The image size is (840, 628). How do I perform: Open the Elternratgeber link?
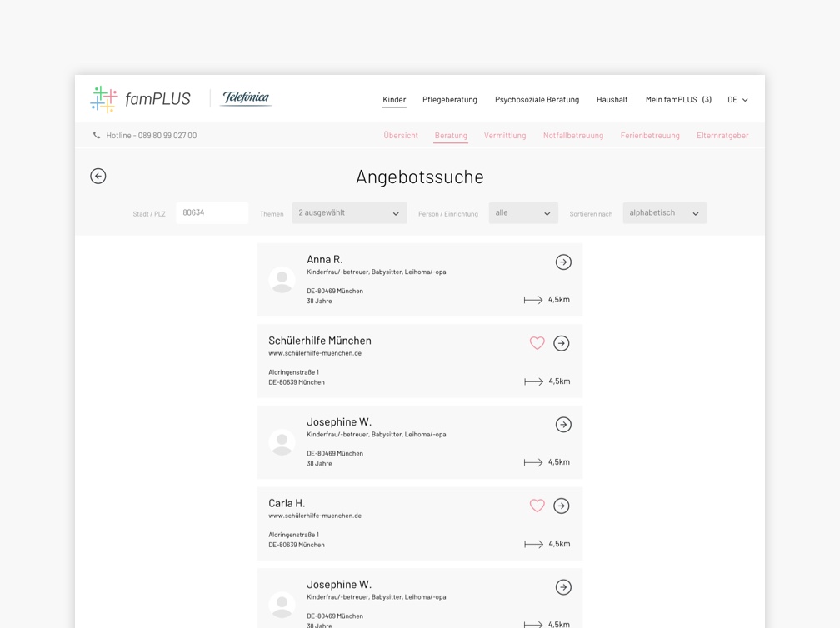(722, 136)
